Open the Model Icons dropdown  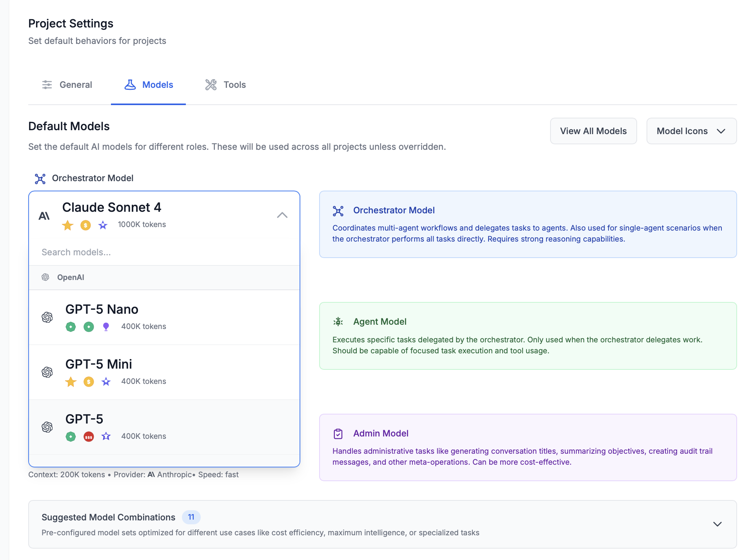(x=691, y=131)
